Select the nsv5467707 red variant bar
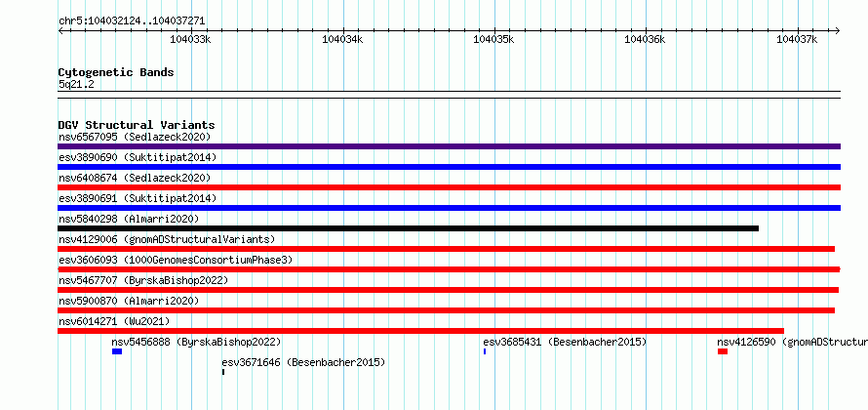868x410 pixels. tap(448, 290)
